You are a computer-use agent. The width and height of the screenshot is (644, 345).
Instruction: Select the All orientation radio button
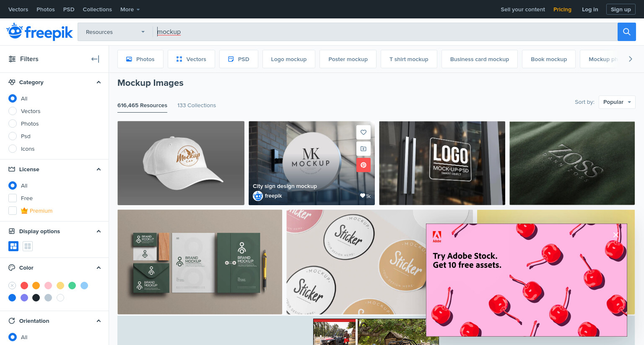[x=13, y=337]
